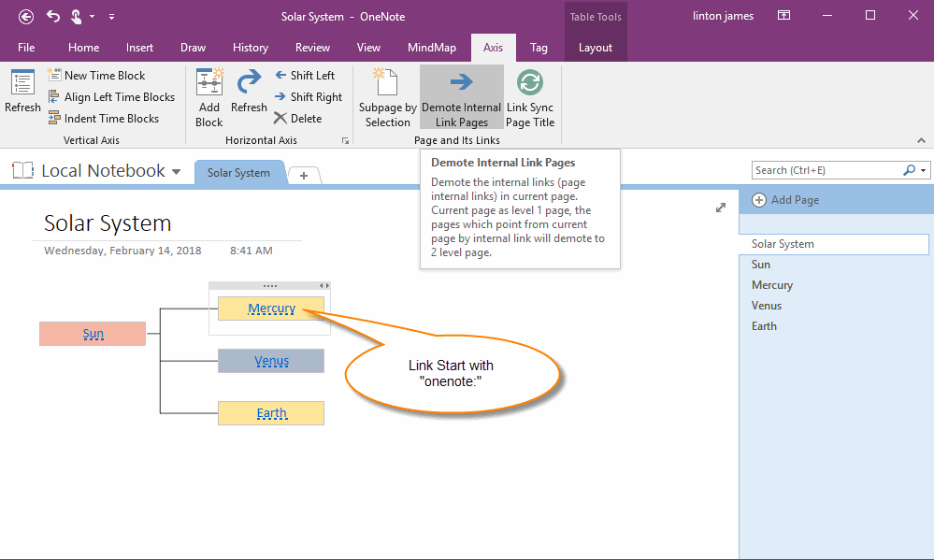Select Solar System in page list
Viewport: 934px width, 560px height.
click(834, 244)
